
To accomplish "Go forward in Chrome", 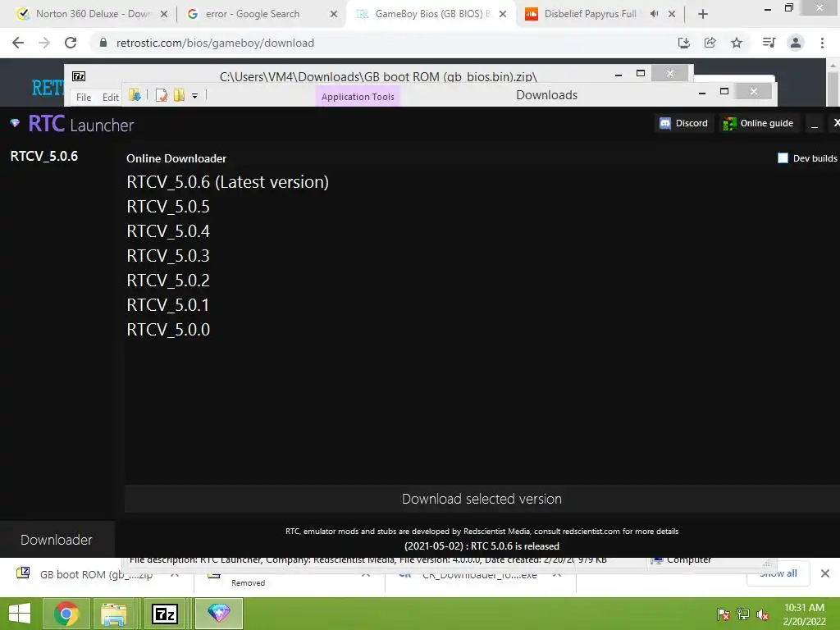I will pyautogui.click(x=44, y=43).
